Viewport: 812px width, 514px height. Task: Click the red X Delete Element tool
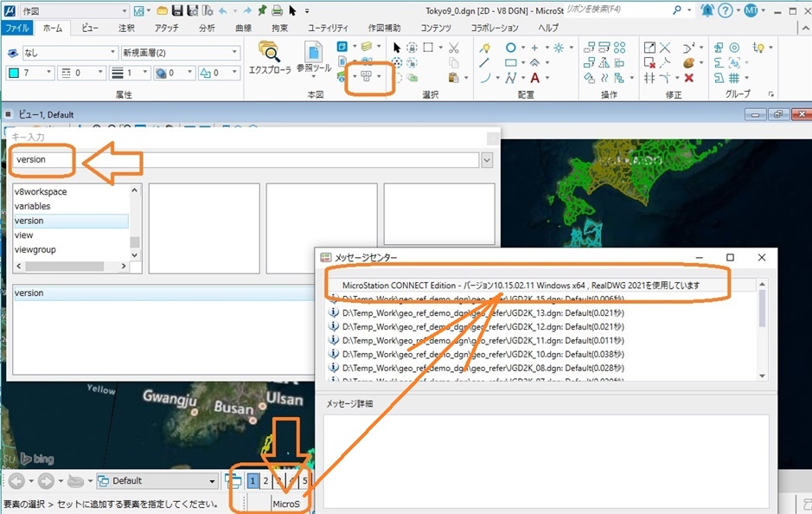click(688, 78)
